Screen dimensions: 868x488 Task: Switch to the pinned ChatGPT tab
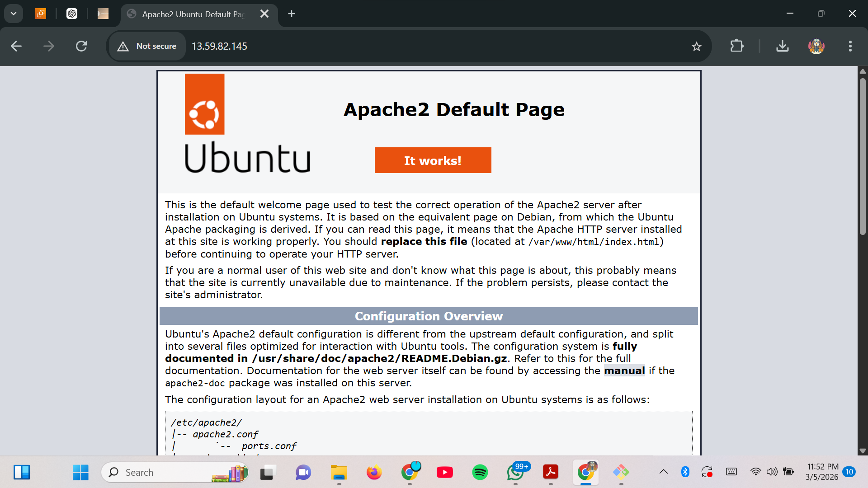click(x=72, y=14)
